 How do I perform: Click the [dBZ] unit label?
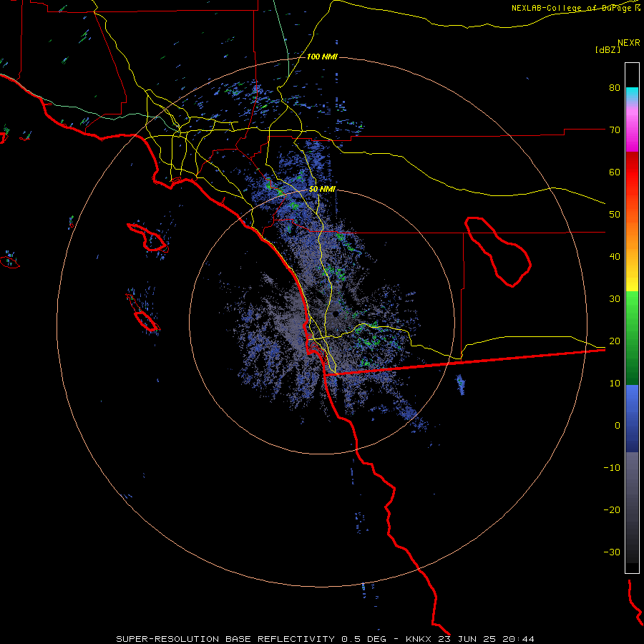pyautogui.click(x=608, y=49)
